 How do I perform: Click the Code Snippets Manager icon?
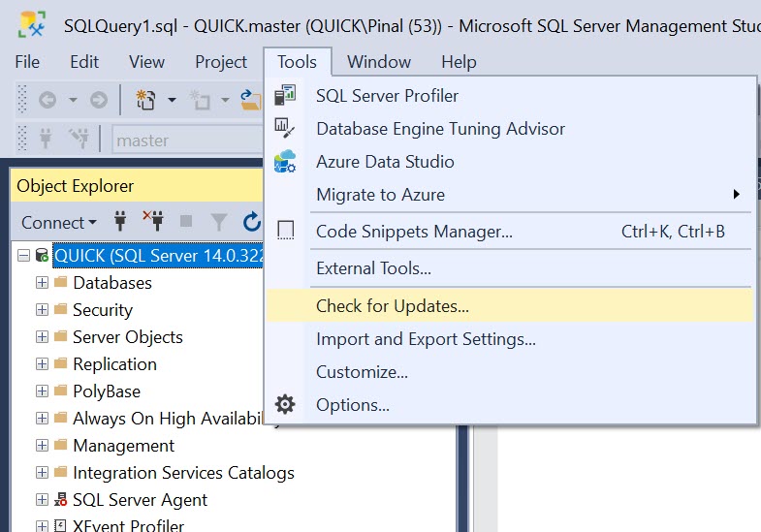point(285,231)
